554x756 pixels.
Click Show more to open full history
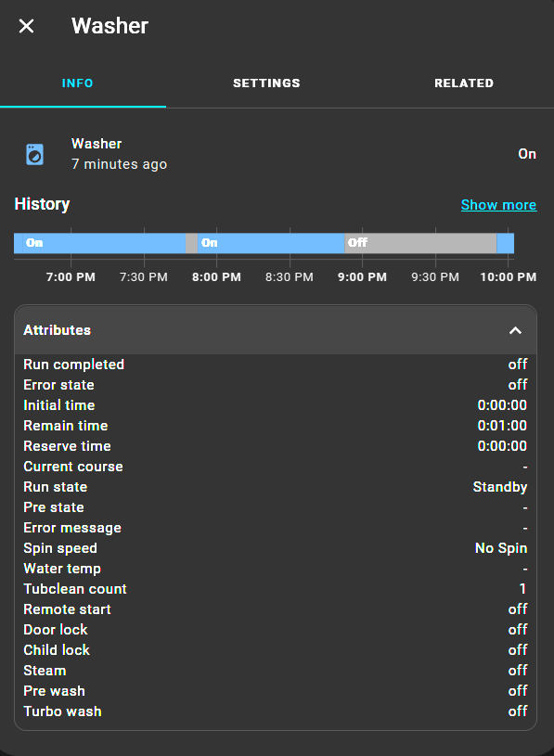click(x=498, y=205)
